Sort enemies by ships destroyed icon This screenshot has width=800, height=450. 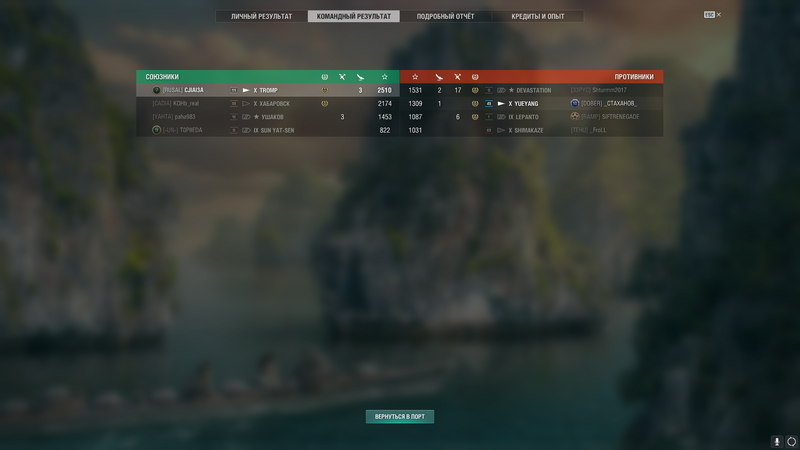click(457, 77)
